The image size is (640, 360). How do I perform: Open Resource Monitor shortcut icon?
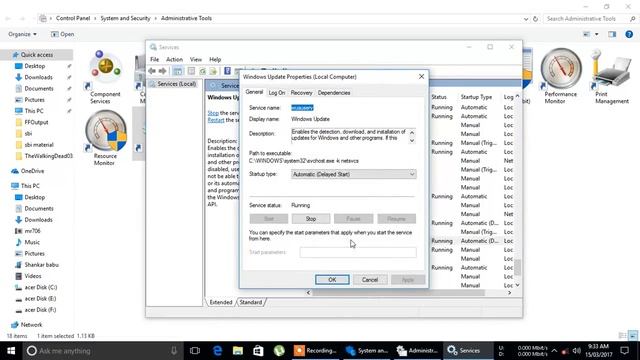coord(105,131)
